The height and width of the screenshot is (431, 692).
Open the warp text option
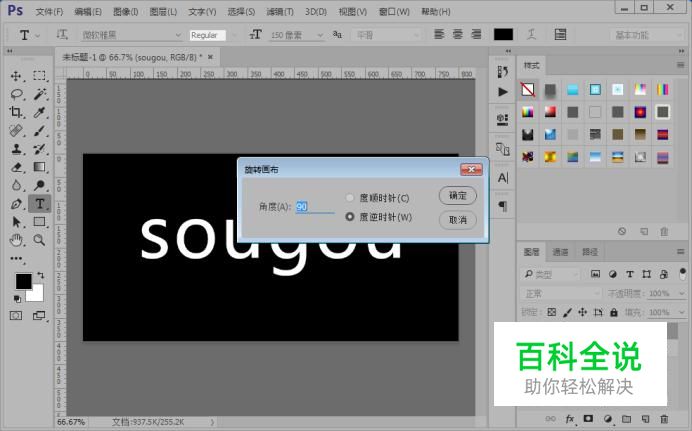pos(532,34)
